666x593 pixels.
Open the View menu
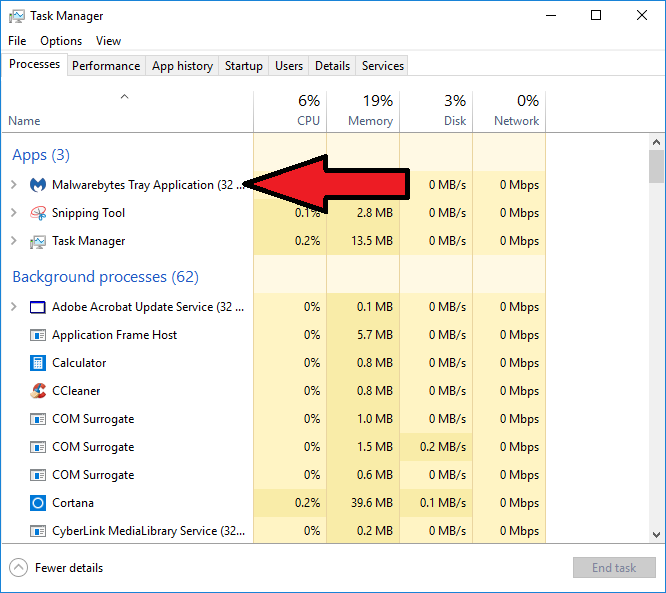pos(108,41)
